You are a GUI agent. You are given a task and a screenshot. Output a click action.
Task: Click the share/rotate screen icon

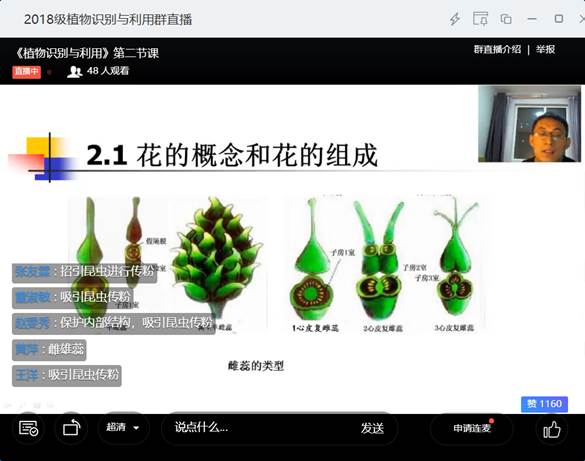pyautogui.click(x=72, y=428)
